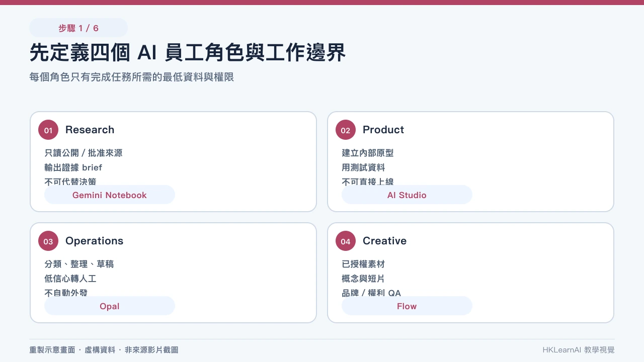Select the Gemini Notebook pill
The image size is (644, 362).
pyautogui.click(x=110, y=195)
